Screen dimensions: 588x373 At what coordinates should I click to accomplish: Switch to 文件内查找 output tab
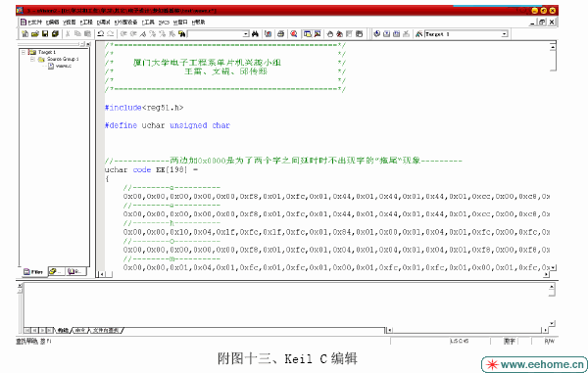click(106, 330)
